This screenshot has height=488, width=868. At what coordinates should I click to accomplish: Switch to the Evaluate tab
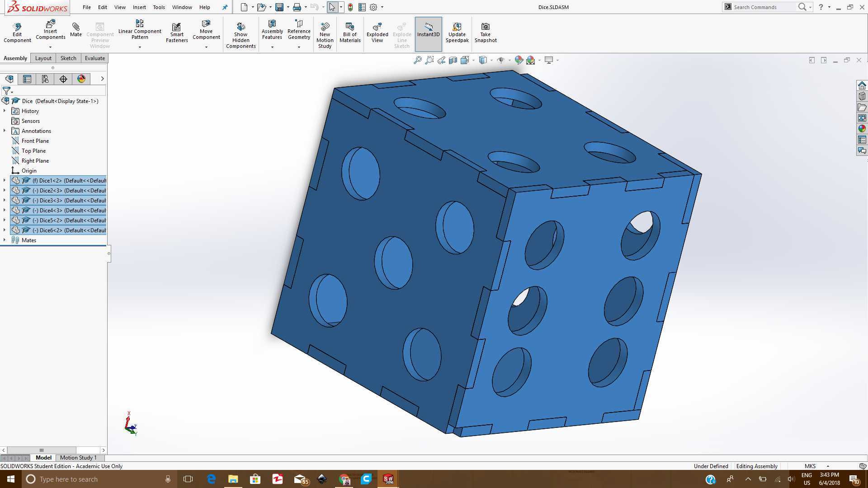tap(94, 58)
